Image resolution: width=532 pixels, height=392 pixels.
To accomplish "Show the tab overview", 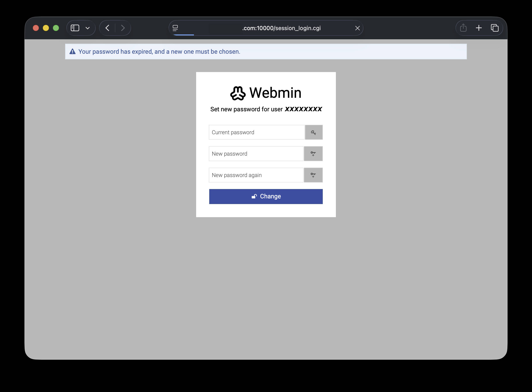I will click(494, 28).
